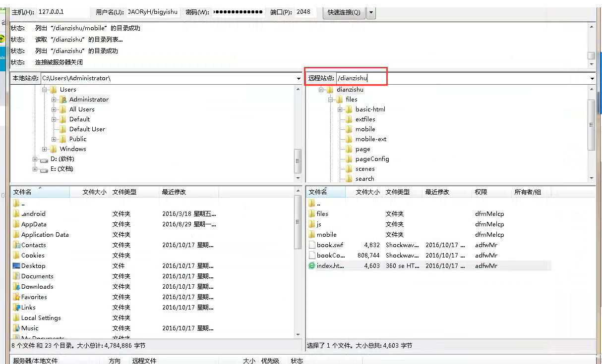
Task: Select the Music folder icon
Action: (x=16, y=328)
